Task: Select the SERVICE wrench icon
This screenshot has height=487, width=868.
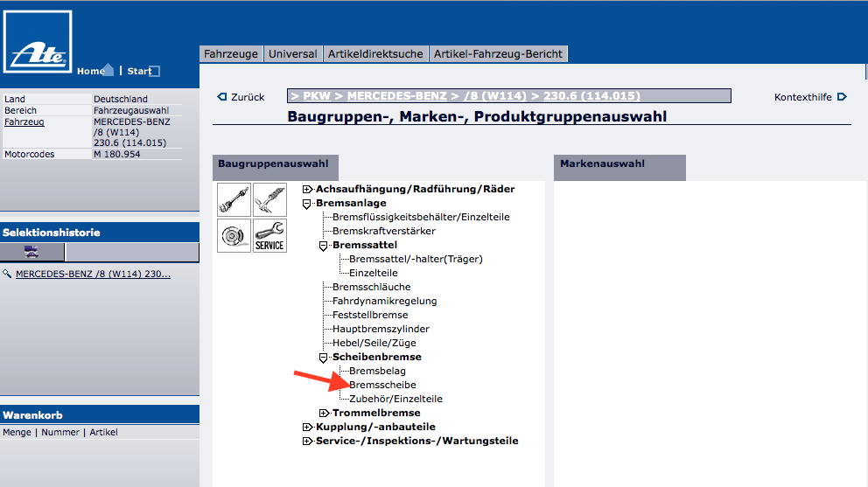Action: 269,236
